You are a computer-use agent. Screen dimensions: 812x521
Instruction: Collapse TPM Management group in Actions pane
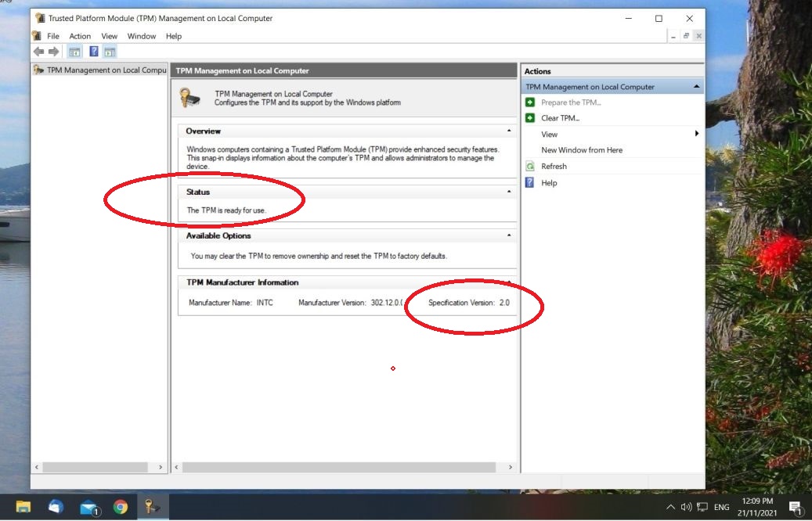point(697,86)
